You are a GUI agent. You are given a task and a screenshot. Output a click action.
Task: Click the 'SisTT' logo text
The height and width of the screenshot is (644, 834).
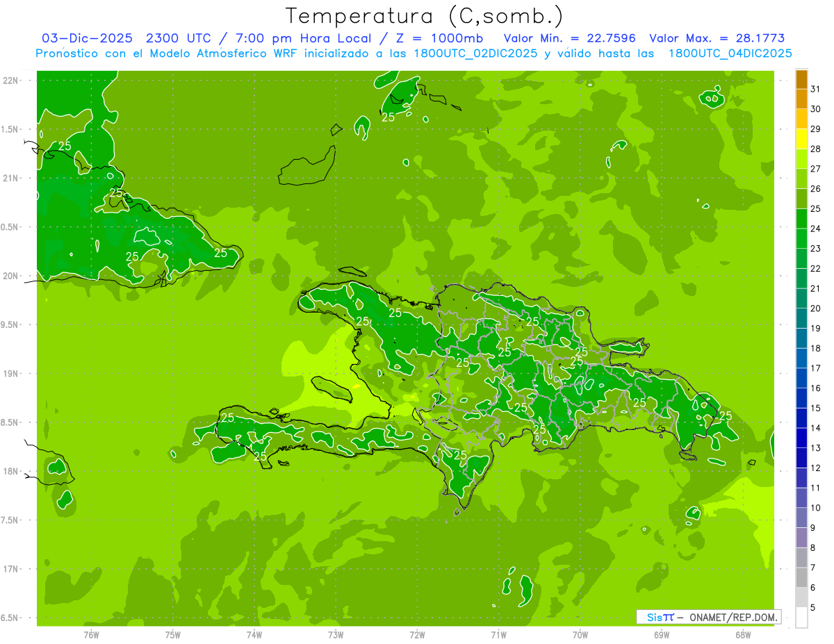click(660, 617)
